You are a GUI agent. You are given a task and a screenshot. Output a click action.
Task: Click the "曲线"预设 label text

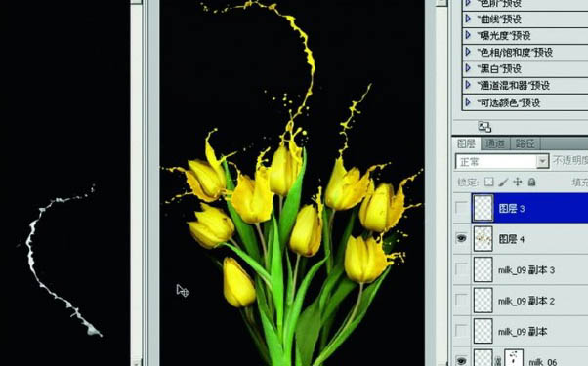click(499, 20)
